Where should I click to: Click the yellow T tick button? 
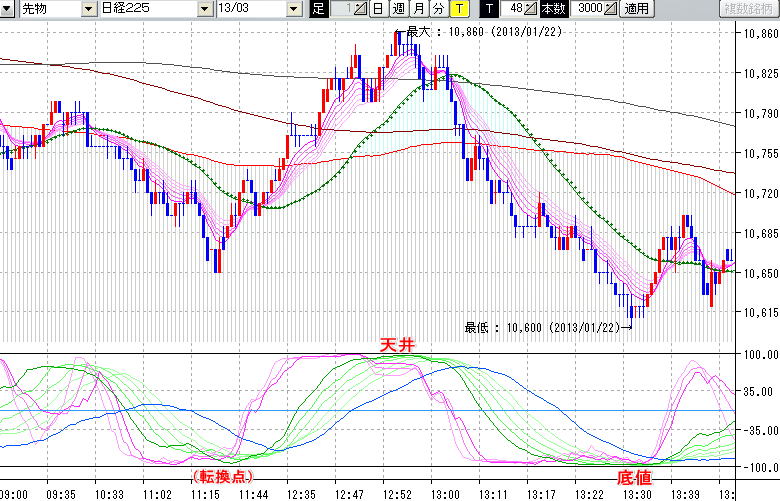tap(458, 9)
